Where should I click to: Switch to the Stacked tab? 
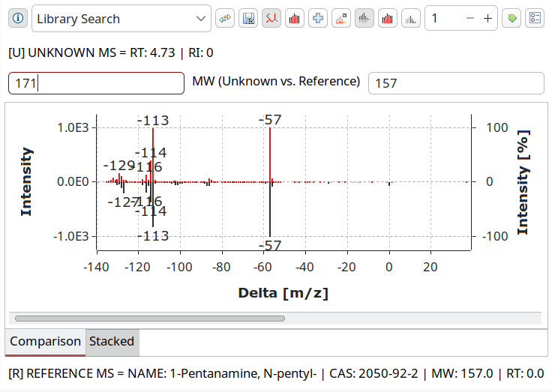click(112, 342)
